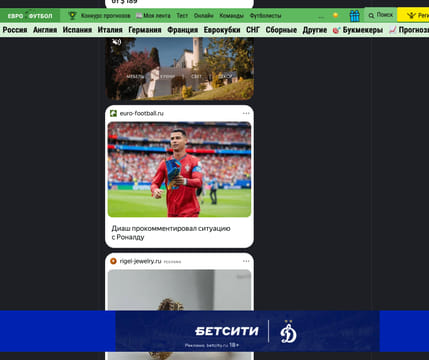429x360 pixels.
Task: Open the Прогнозы section
Action: coord(409,30)
